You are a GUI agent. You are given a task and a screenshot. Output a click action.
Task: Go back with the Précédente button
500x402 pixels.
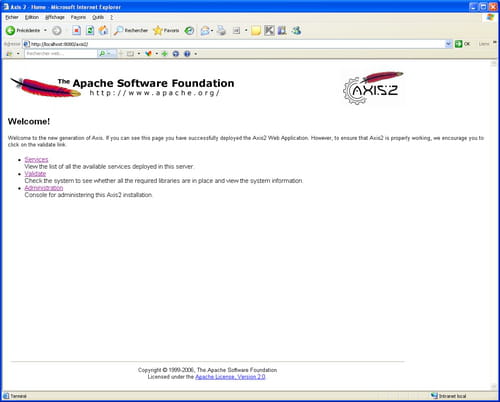pos(23,30)
